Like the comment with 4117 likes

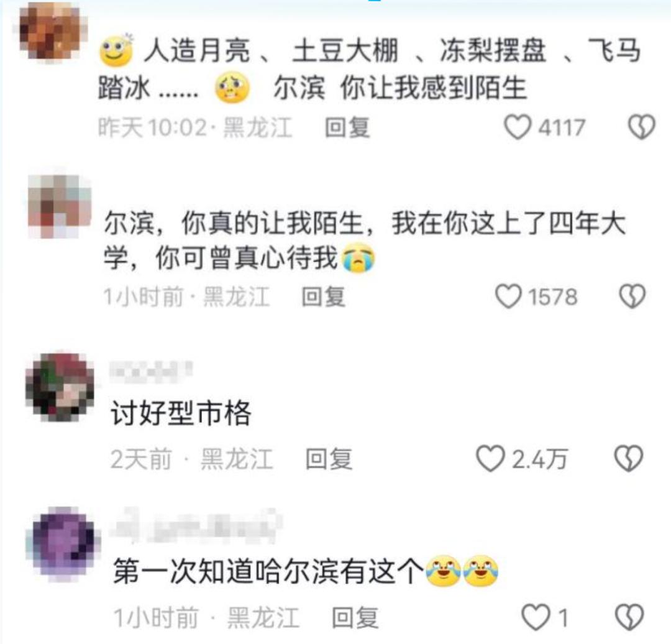pos(518,127)
